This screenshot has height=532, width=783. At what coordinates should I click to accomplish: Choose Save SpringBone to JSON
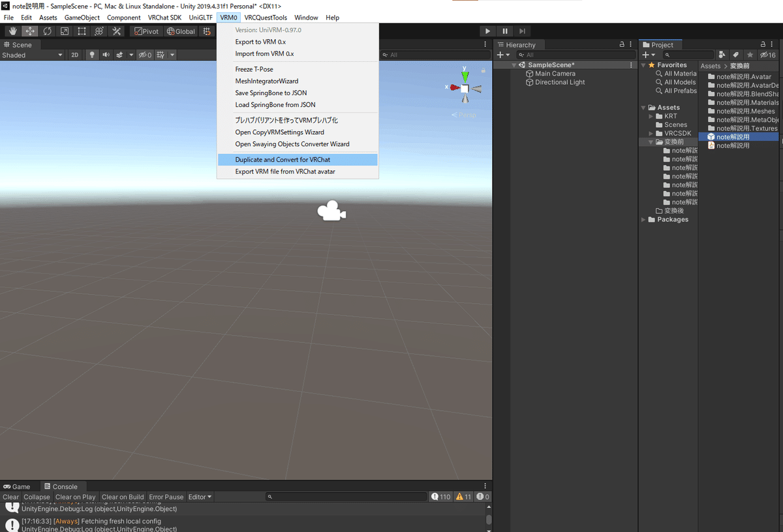point(297,93)
